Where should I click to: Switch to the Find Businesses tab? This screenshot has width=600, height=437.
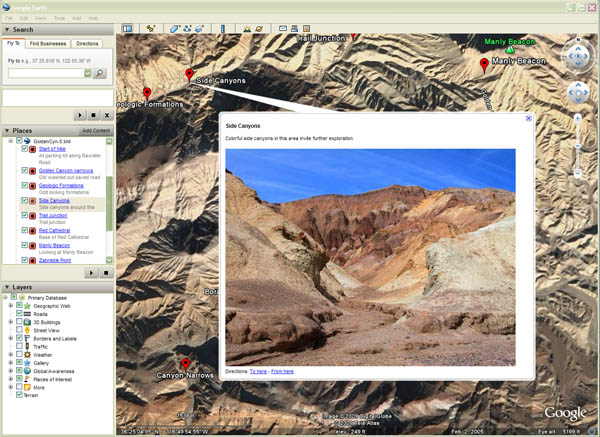coord(48,44)
